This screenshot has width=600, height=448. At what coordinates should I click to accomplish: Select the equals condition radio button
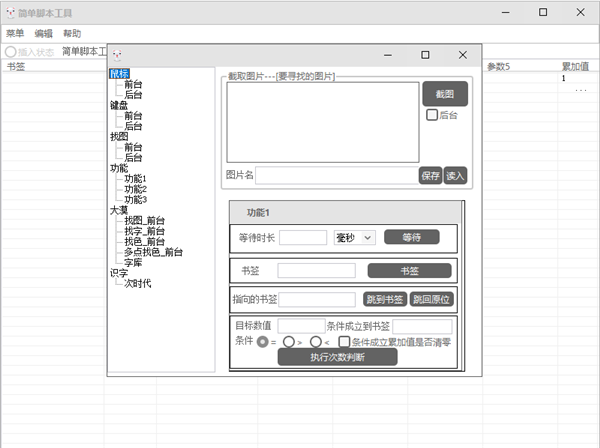(263, 341)
